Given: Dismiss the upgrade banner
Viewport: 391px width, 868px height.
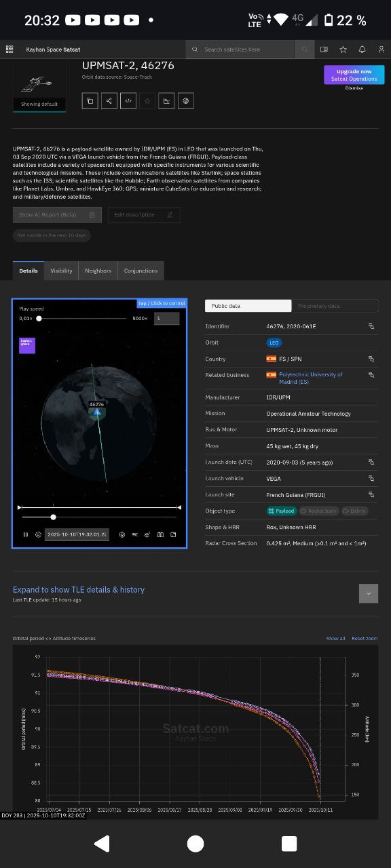Looking at the screenshot, I should click(354, 88).
